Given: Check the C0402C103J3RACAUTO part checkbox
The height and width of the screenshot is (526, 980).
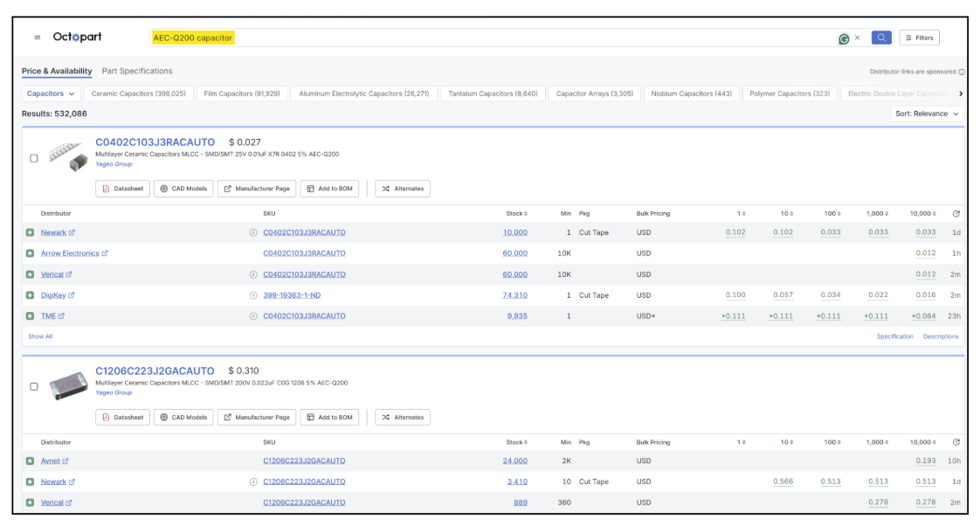Looking at the screenshot, I should (34, 158).
